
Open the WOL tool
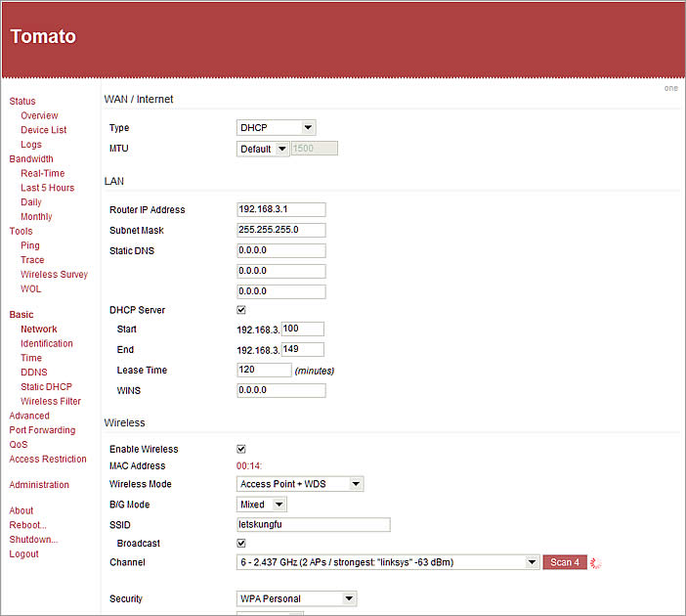click(30, 289)
